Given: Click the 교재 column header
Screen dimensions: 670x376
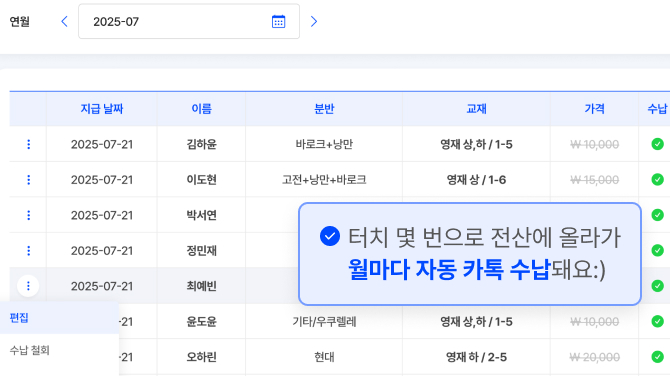Looking at the screenshot, I should [476, 109].
